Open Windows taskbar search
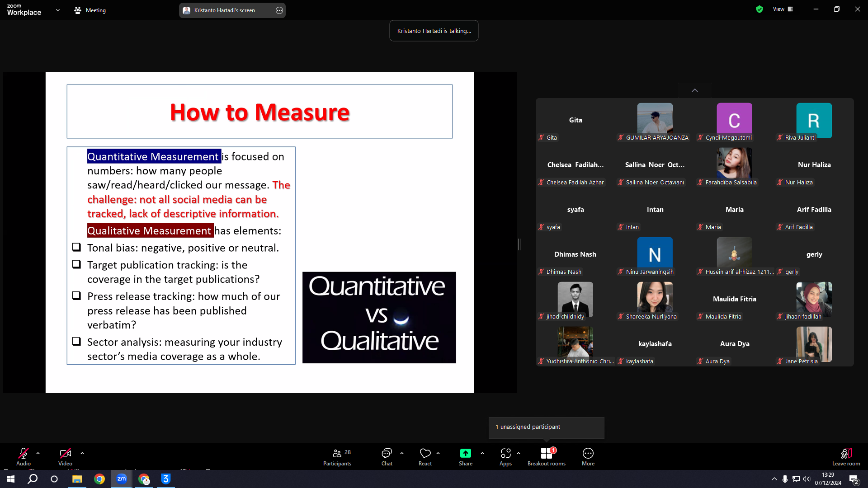Image resolution: width=868 pixels, height=488 pixels. pyautogui.click(x=33, y=479)
